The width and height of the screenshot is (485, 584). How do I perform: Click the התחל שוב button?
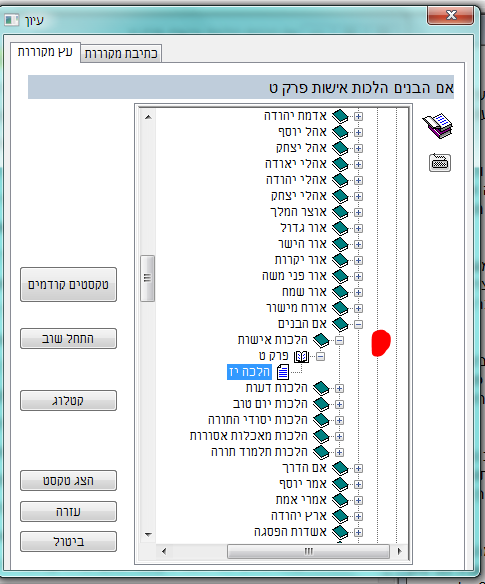69,339
